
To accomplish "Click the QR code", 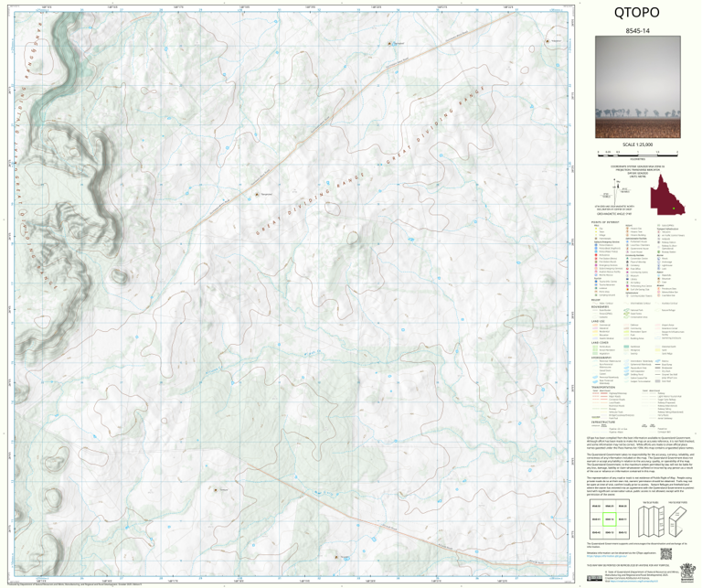I will tap(666, 554).
